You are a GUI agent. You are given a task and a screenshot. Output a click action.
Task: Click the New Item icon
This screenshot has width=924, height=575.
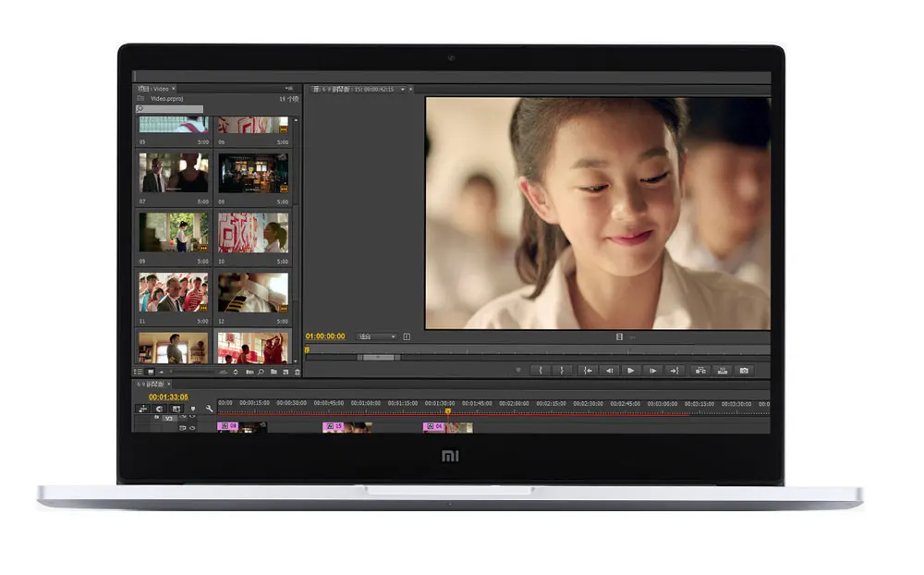pyautogui.click(x=286, y=372)
